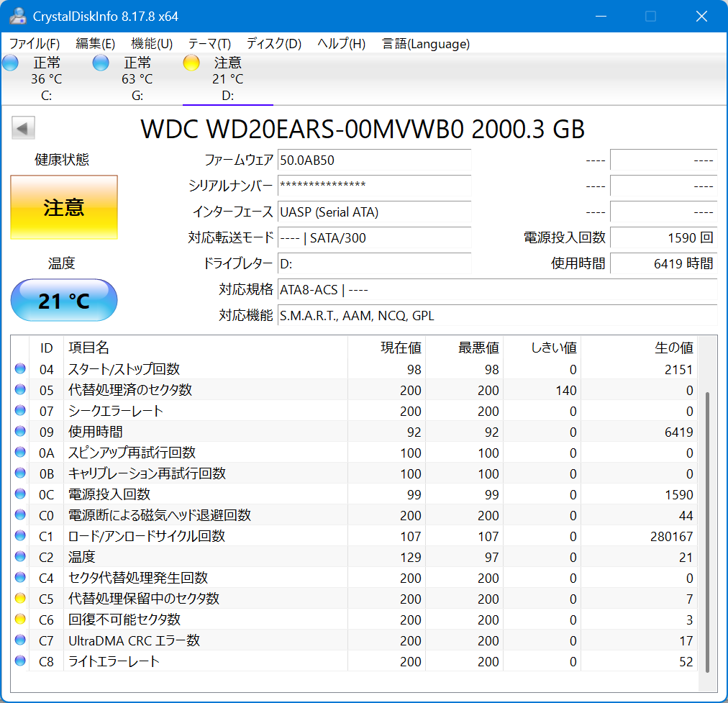Open the 機能(U) menu

[x=152, y=44]
